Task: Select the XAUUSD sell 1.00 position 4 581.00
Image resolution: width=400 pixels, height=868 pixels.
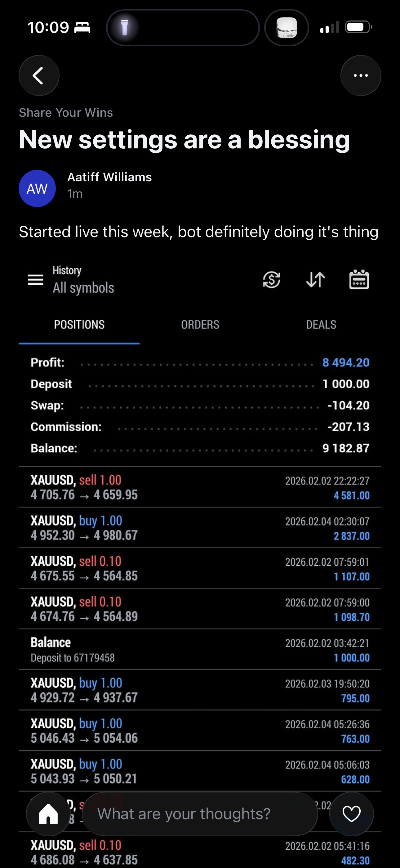Action: [200, 487]
